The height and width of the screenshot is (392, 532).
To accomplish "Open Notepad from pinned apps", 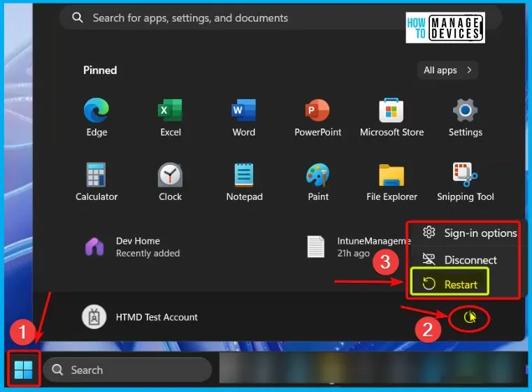I will [244, 182].
